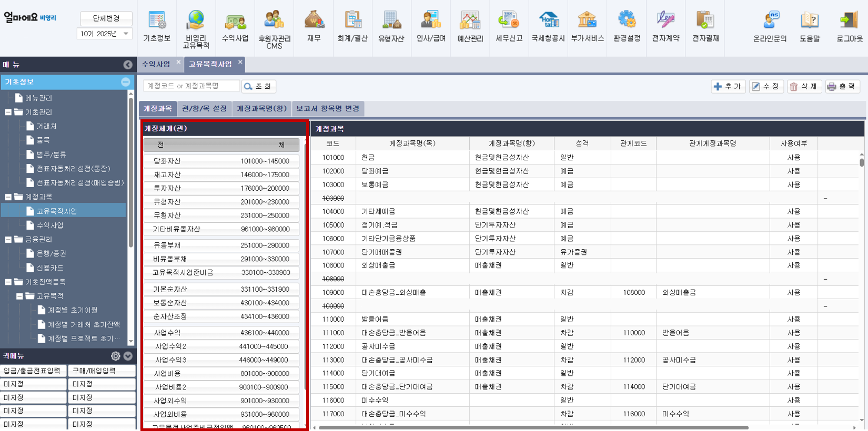Select the 보고서 항목명 변경 sub-tab
This screenshot has width=868, height=431.
(x=327, y=108)
